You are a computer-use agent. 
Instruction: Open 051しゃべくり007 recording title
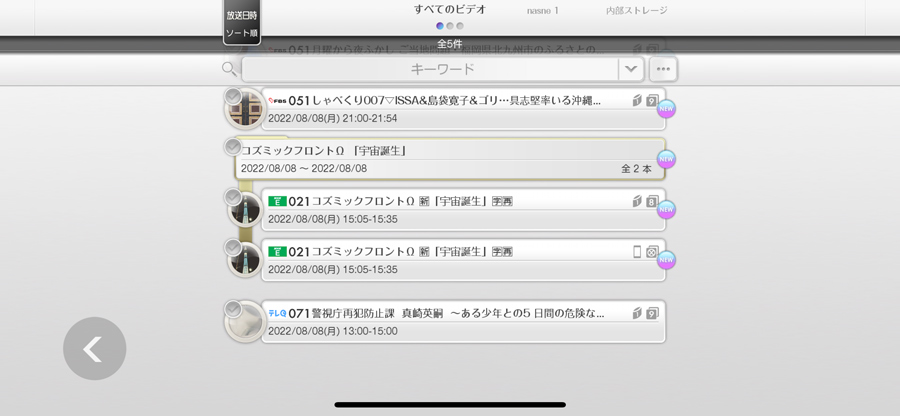[x=445, y=100]
